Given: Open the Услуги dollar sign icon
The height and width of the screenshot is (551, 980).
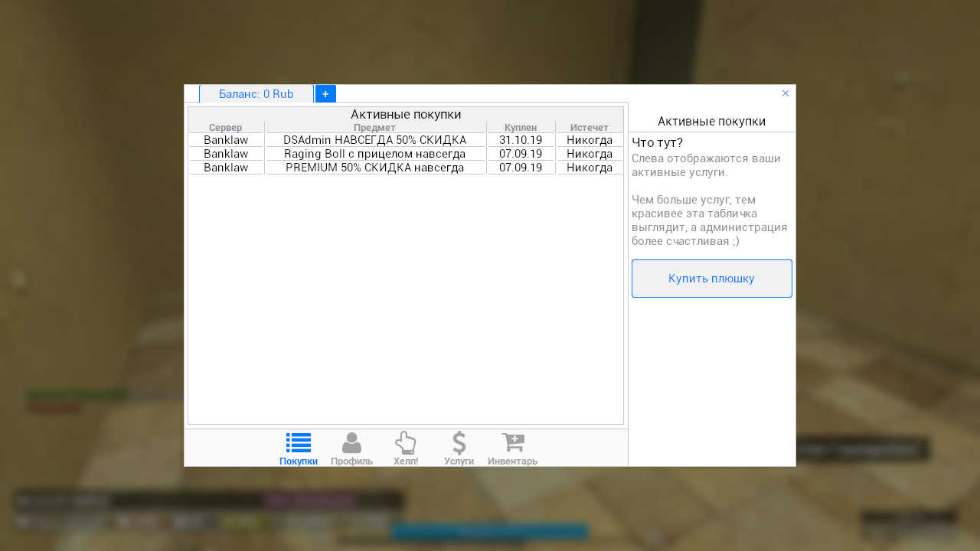Looking at the screenshot, I should pos(459,443).
